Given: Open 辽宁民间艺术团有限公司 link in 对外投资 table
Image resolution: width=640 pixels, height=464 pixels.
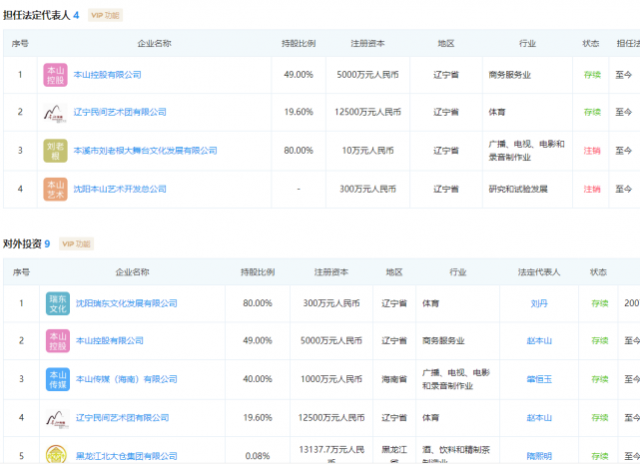Looking at the screenshot, I should [122, 418].
